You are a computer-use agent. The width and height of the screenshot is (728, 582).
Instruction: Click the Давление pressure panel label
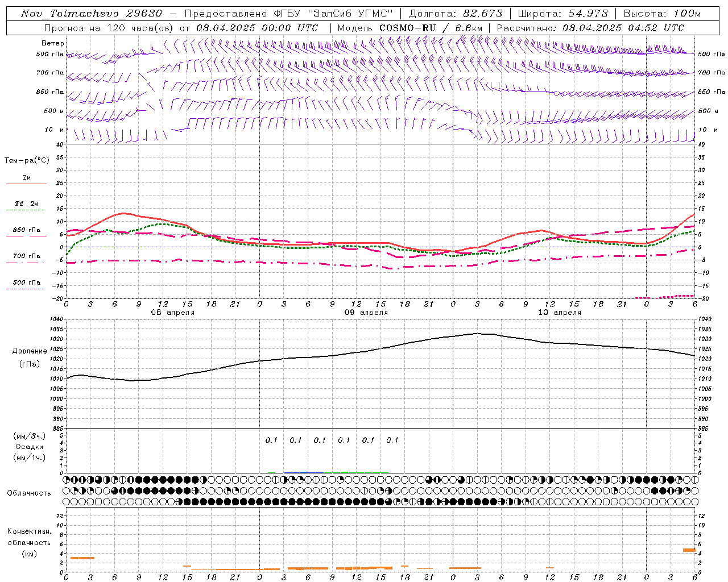[x=29, y=351]
